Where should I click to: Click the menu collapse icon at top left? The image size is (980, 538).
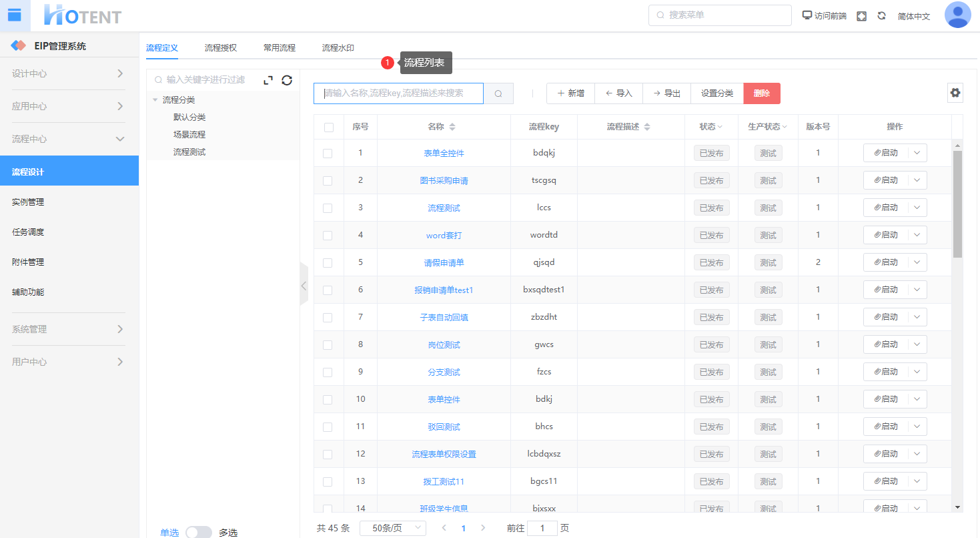click(x=15, y=15)
